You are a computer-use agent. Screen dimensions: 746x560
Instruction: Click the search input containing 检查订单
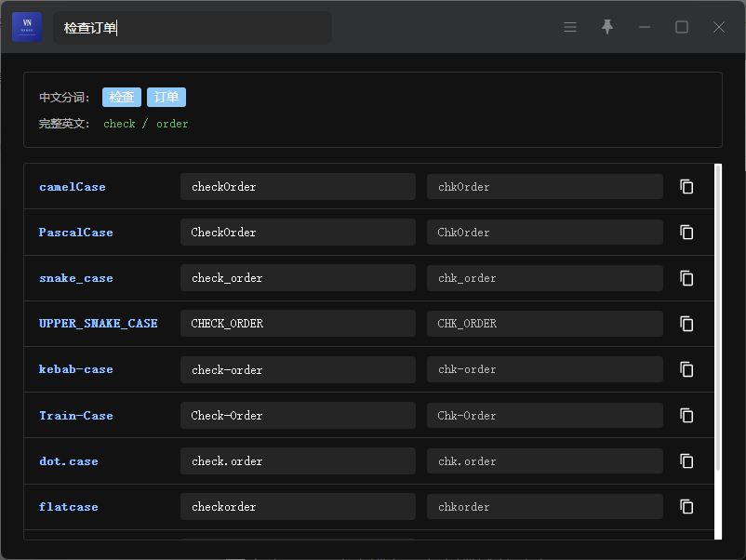(x=193, y=28)
